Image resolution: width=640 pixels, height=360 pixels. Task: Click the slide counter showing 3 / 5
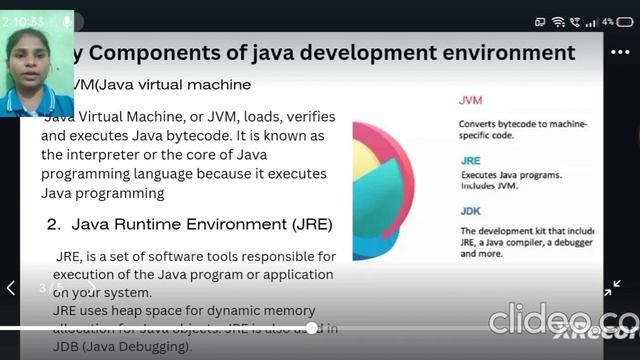point(51,288)
